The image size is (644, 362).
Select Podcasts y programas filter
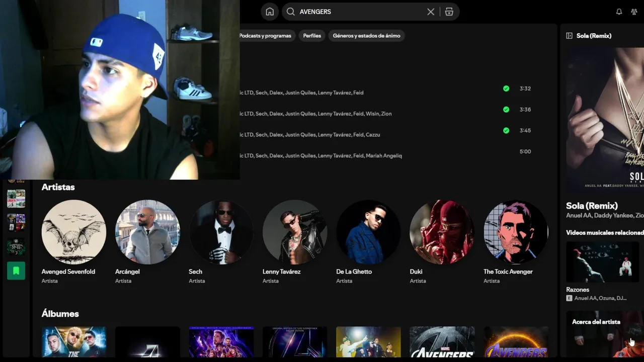coord(265,36)
